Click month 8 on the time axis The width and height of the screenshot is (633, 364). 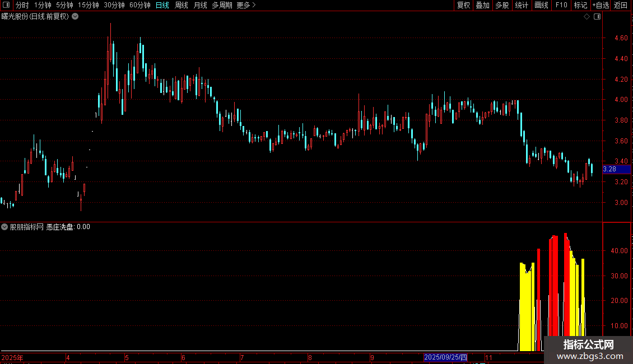pos(310,357)
